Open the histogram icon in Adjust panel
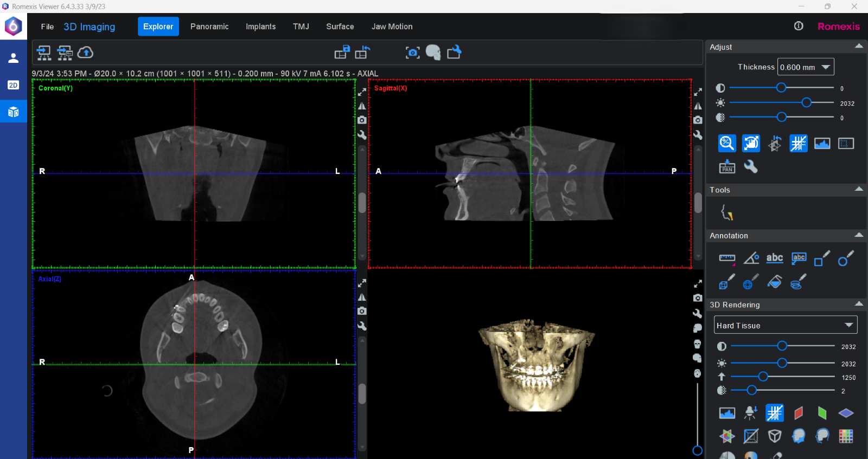The width and height of the screenshot is (868, 459). [x=822, y=144]
